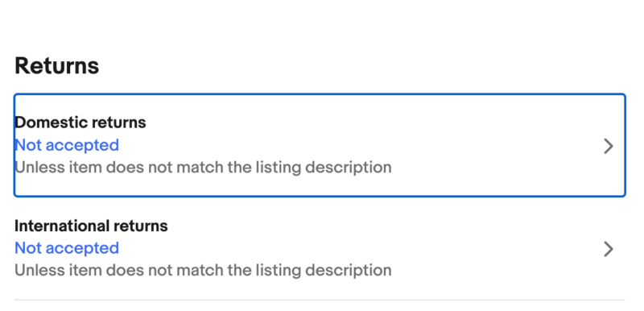Tap the right arrow beside International Not accepted
The height and width of the screenshot is (311, 644).
click(x=609, y=249)
